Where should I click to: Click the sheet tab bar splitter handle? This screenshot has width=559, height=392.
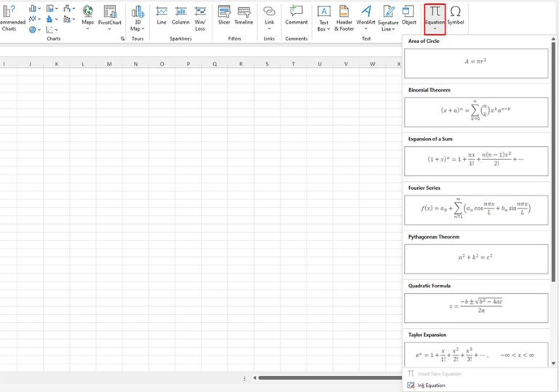pos(245,378)
